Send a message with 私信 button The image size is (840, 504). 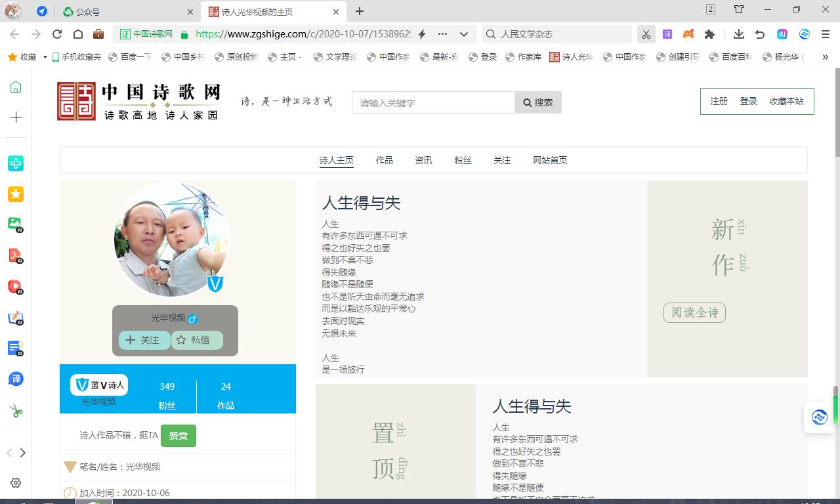pyautogui.click(x=197, y=340)
